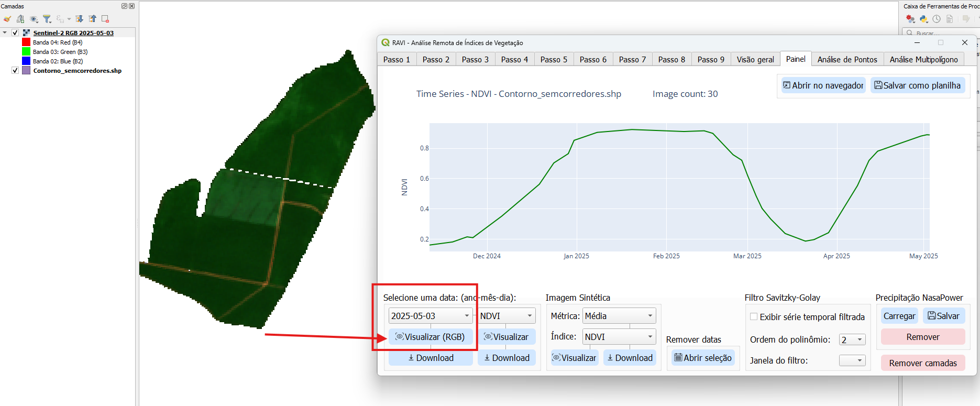
Task: Hide the Contorno_semcorredores.shp layer
Action: [15, 70]
